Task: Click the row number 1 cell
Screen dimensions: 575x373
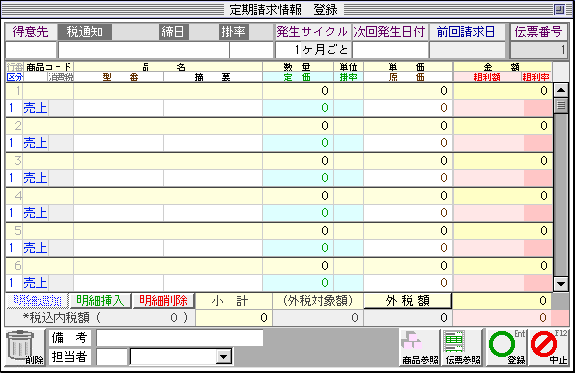Action: 15,91
